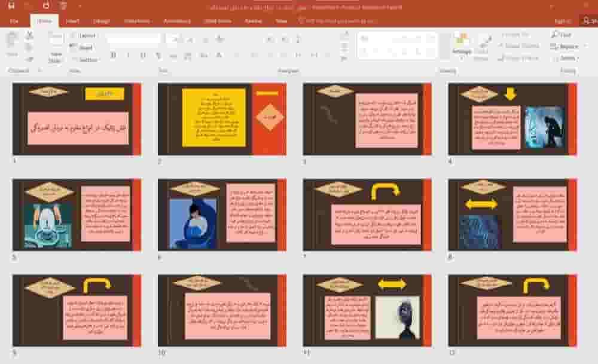Click the Tell me what you want box

(337, 22)
